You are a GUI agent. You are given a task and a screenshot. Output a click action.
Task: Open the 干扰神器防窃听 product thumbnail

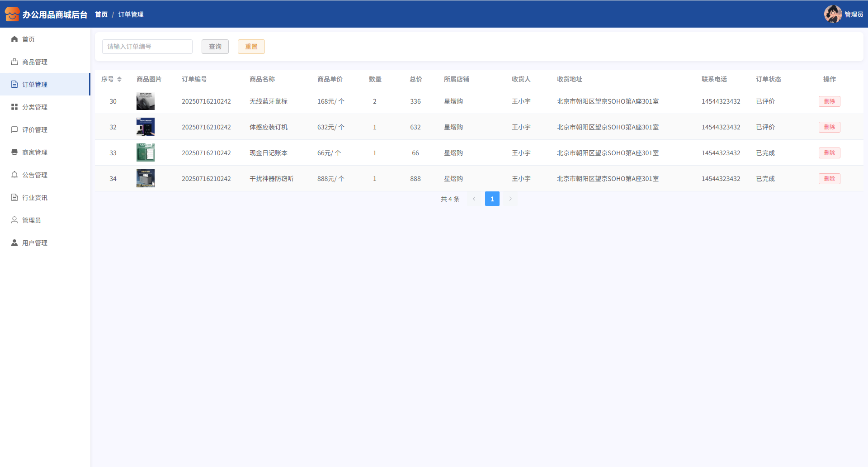[x=146, y=178]
